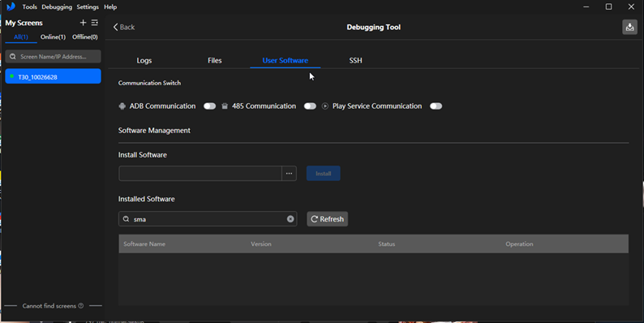The width and height of the screenshot is (644, 323).
Task: Focus the Install Software file path field
Action: [200, 174]
